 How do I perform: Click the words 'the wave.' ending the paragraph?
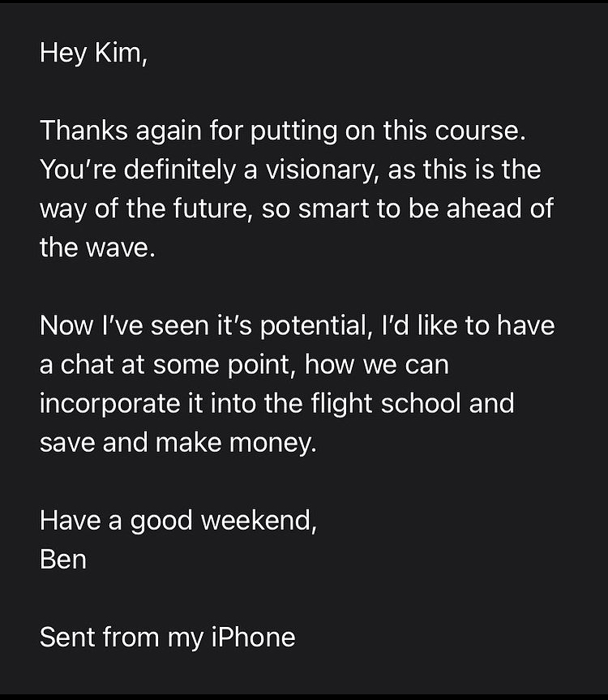coord(98,247)
